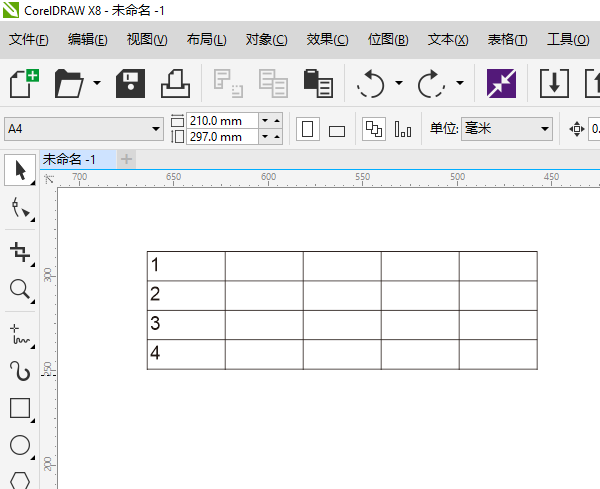Expand the Open recent files arrow
This screenshot has height=489, width=600.
[97, 83]
